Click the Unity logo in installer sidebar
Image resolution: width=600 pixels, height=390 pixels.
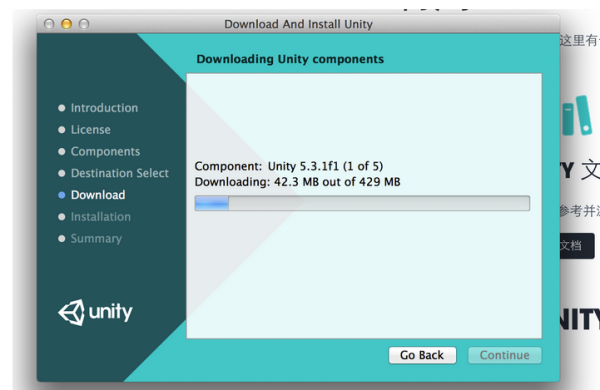pyautogui.click(x=95, y=312)
